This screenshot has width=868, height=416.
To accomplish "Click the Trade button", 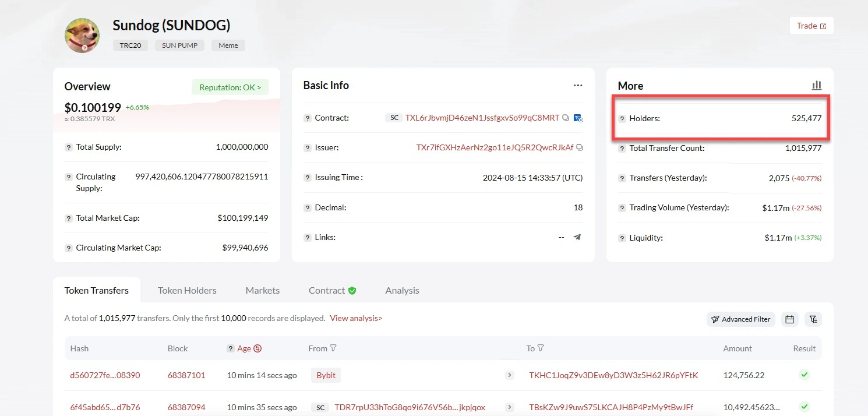I will pos(811,26).
